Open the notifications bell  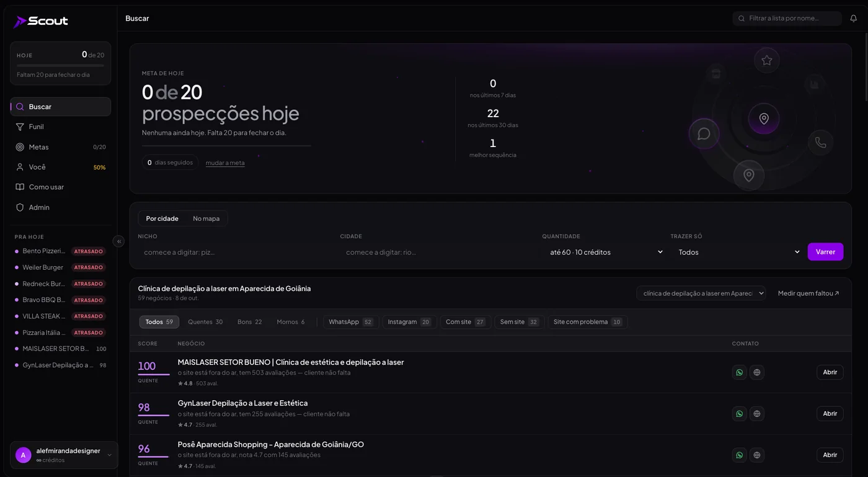click(x=853, y=19)
